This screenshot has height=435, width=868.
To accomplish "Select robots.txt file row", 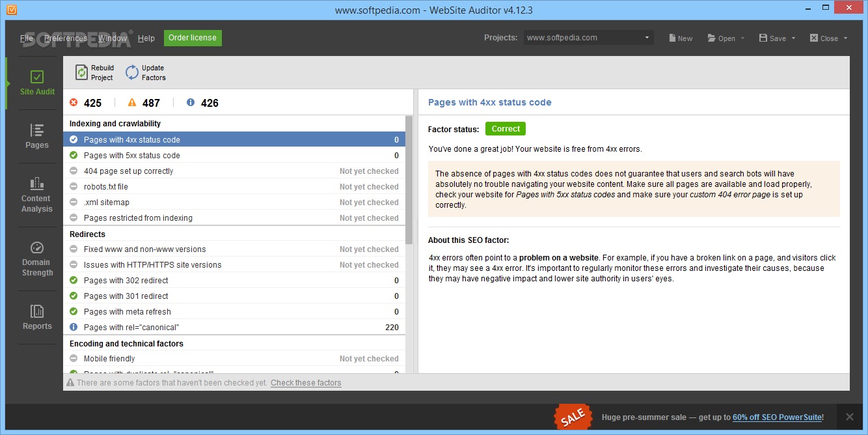I will pyautogui.click(x=234, y=187).
